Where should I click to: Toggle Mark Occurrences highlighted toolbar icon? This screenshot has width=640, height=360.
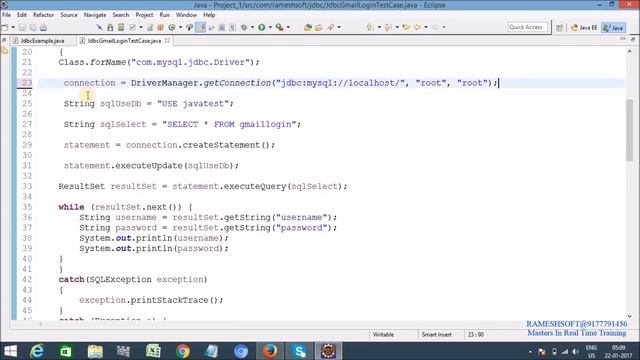pyautogui.click(x=200, y=27)
